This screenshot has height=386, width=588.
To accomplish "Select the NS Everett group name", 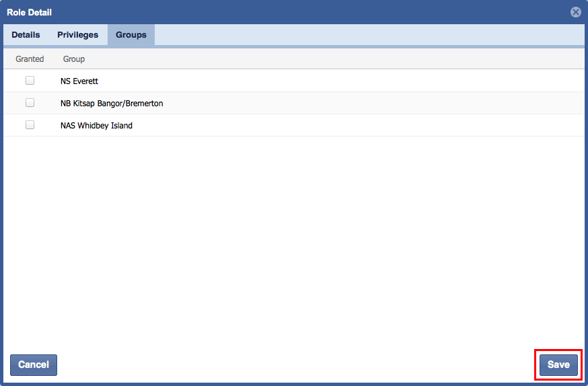I will pyautogui.click(x=79, y=81).
